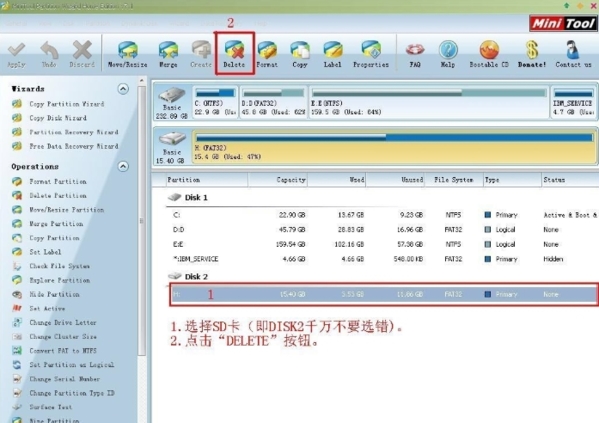The width and height of the screenshot is (599, 423).
Task: Select the Merge toolbar tool
Action: (x=168, y=55)
